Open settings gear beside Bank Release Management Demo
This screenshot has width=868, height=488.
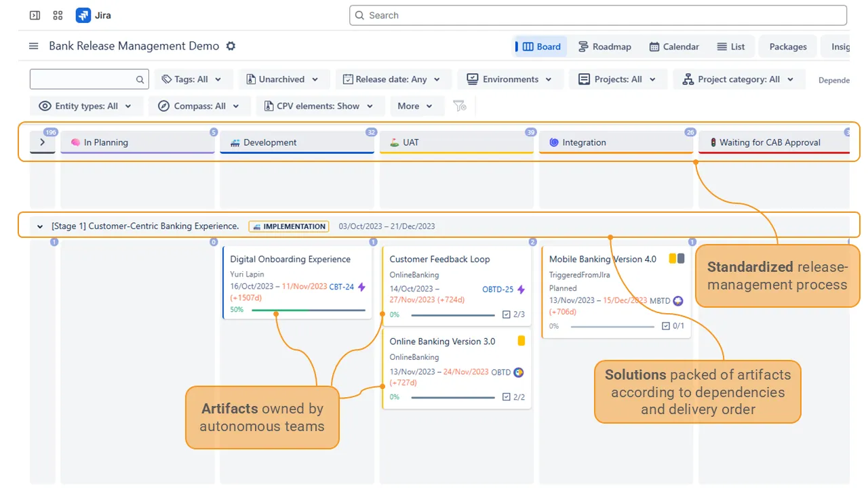[231, 46]
